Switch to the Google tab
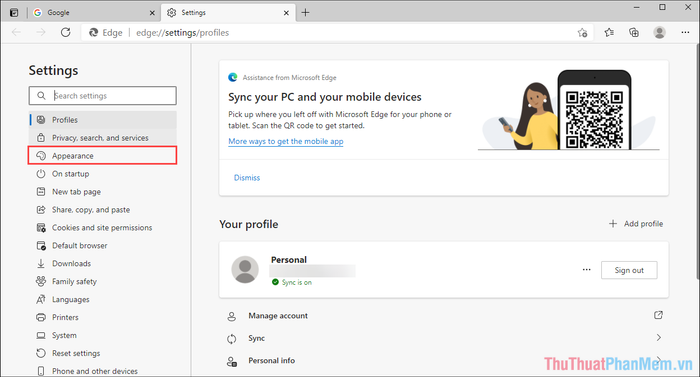 coord(94,13)
